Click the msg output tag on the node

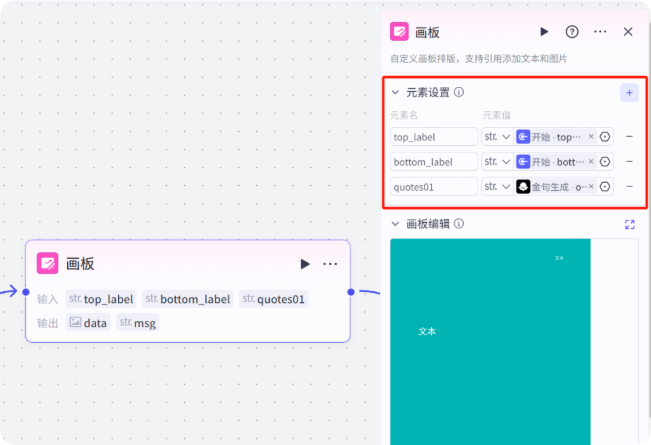pyautogui.click(x=138, y=323)
